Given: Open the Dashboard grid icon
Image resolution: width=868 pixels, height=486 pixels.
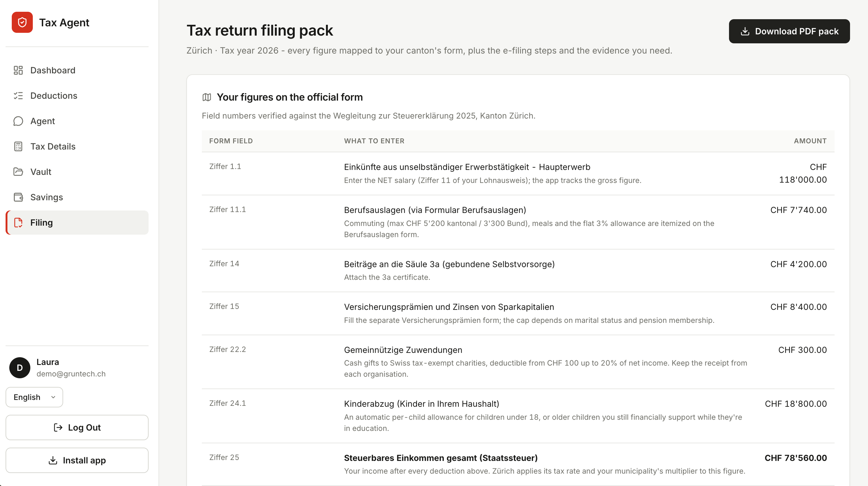Looking at the screenshot, I should pos(18,70).
